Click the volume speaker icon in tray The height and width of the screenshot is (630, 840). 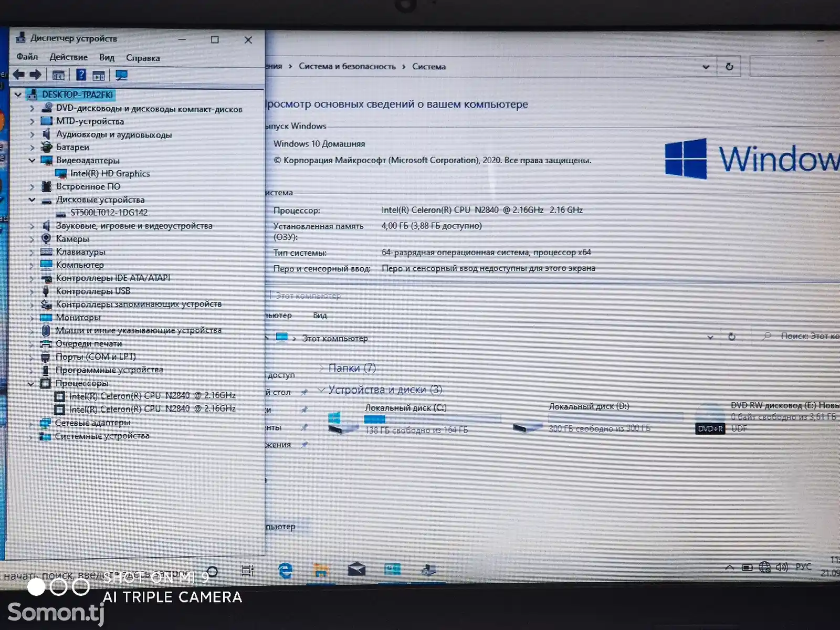(782, 567)
